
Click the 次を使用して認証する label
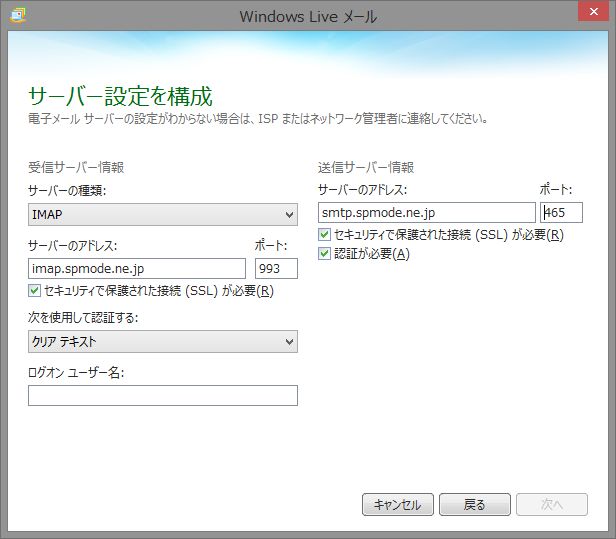(83, 317)
